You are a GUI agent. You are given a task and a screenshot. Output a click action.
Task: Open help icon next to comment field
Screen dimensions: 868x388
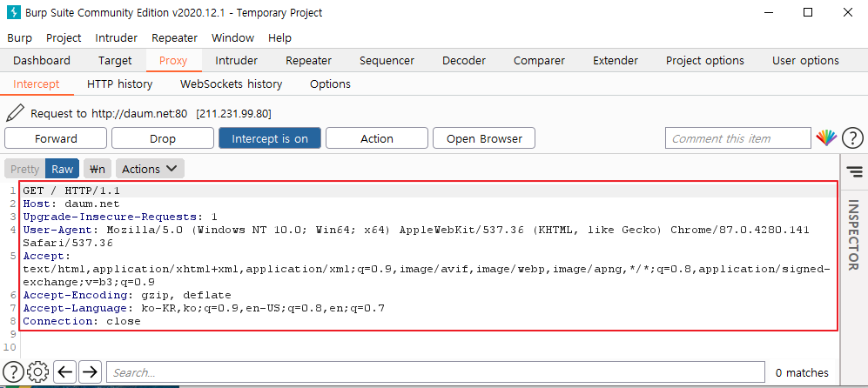[852, 138]
